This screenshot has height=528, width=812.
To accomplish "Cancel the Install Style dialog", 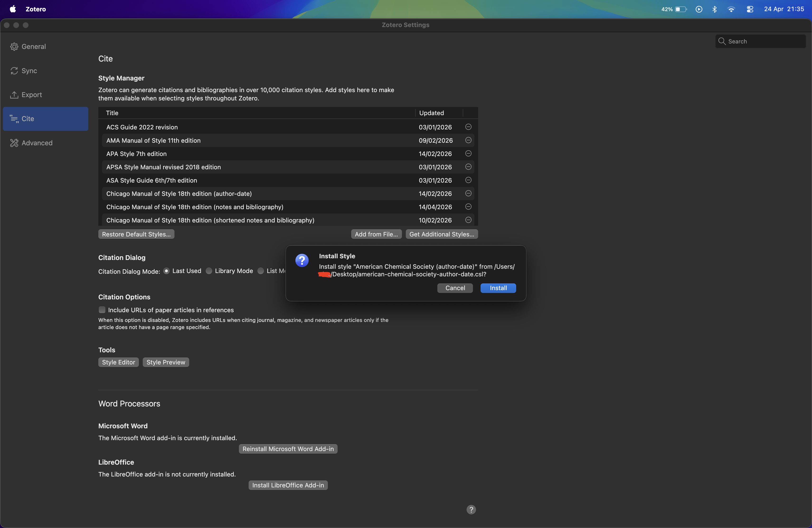I will click(x=455, y=288).
